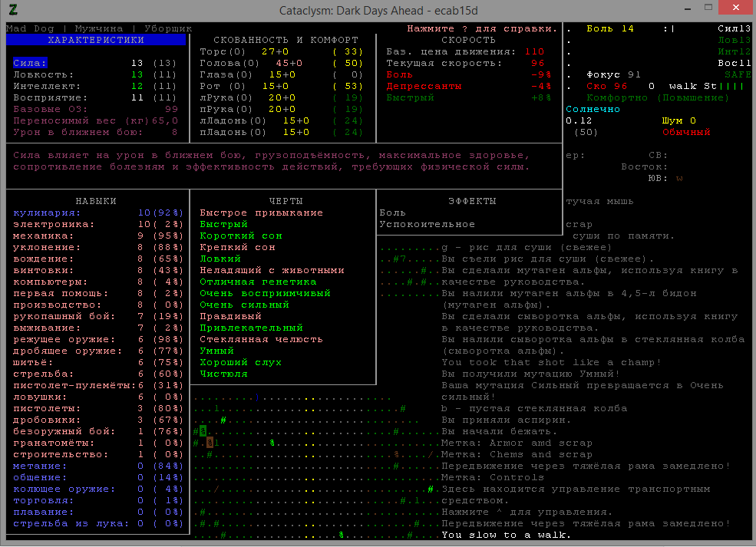Select the НАВЫКИ section header
The width and height of the screenshot is (756, 547).
(96, 201)
